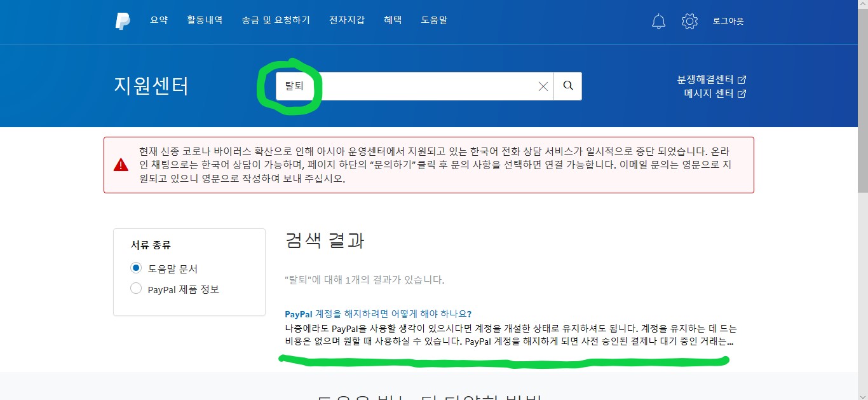Open the 송금 및 요청하기 menu item
The image size is (868, 400).
tap(276, 20)
